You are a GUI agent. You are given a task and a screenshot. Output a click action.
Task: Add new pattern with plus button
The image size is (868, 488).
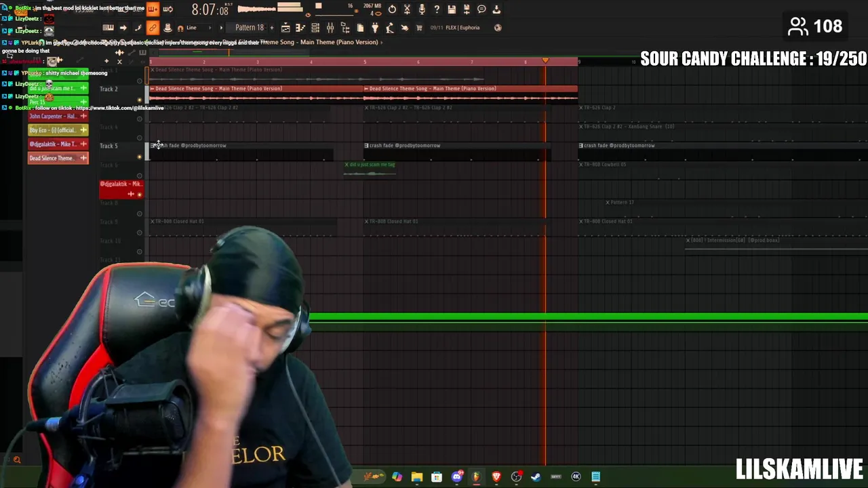coord(272,28)
